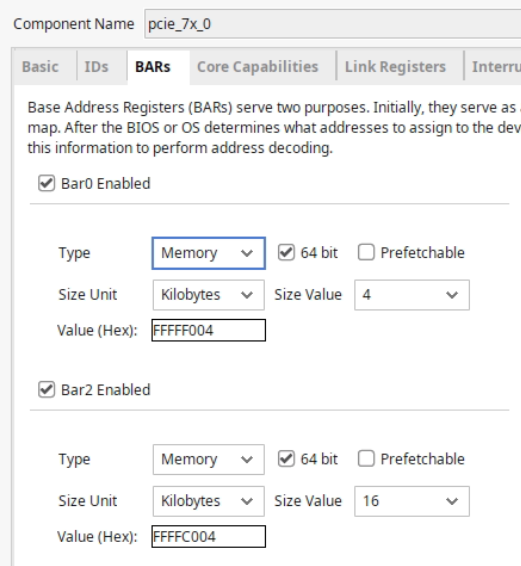Open the Link Registers tab

[395, 67]
